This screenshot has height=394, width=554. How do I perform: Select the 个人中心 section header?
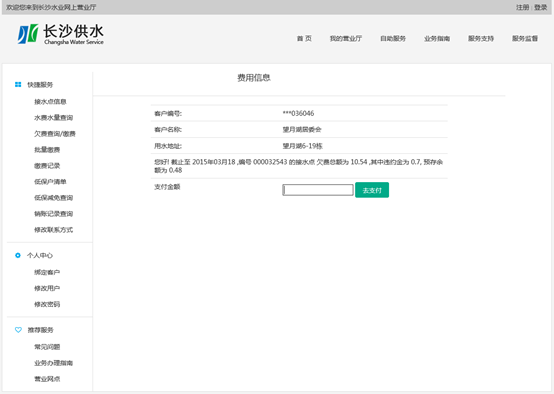(x=40, y=255)
